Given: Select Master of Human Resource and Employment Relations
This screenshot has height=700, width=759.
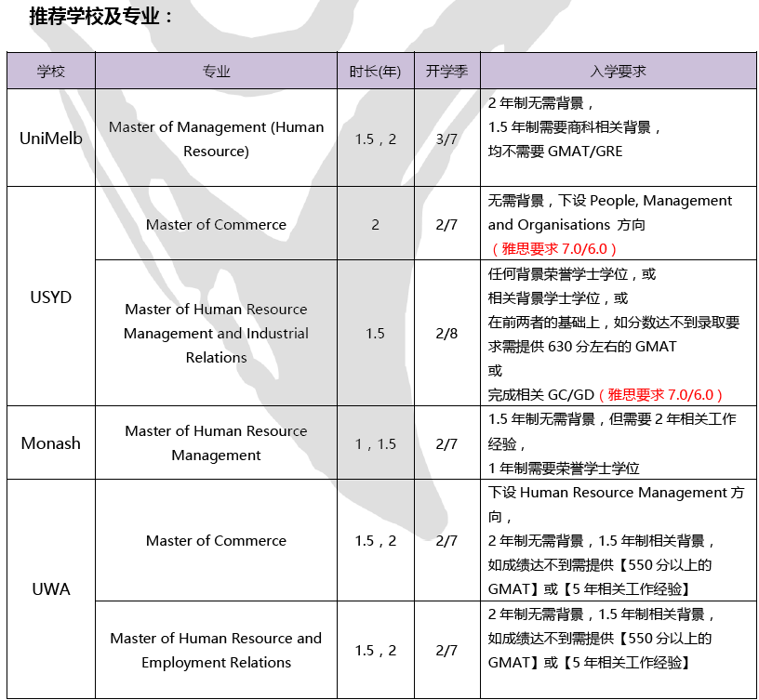Looking at the screenshot, I should [216, 650].
